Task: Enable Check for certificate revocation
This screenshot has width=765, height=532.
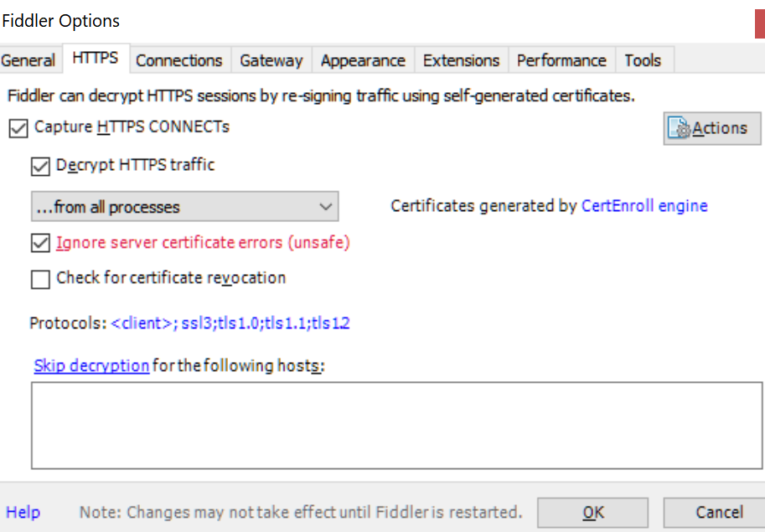Action: (x=40, y=280)
